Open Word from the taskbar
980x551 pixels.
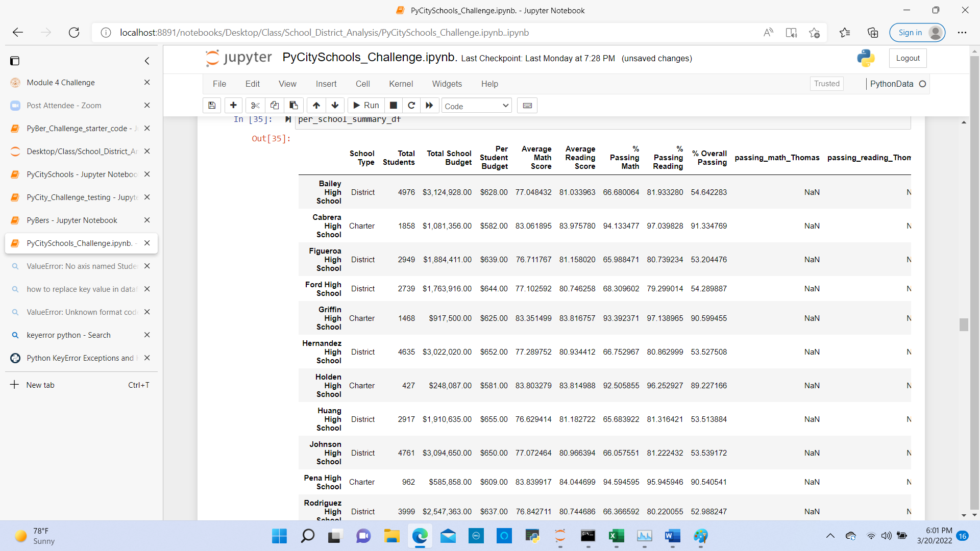coord(672,536)
